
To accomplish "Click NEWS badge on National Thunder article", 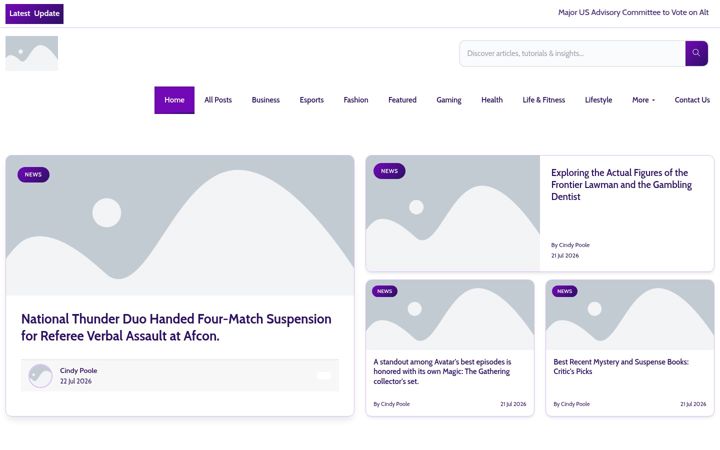I will click(33, 174).
